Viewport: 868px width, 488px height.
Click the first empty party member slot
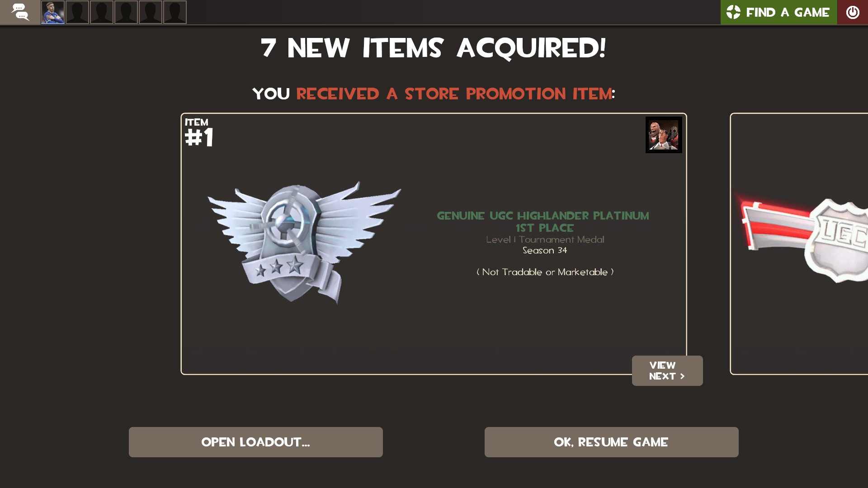(x=77, y=12)
